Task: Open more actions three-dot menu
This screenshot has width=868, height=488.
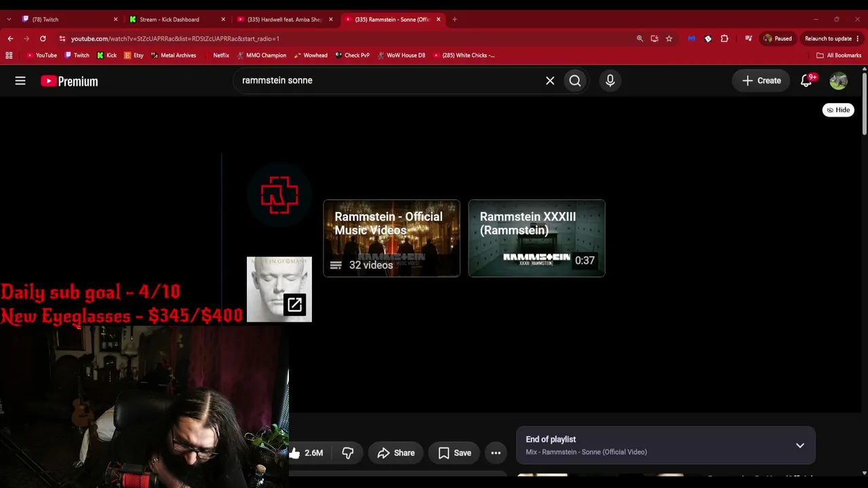Action: pos(496,453)
